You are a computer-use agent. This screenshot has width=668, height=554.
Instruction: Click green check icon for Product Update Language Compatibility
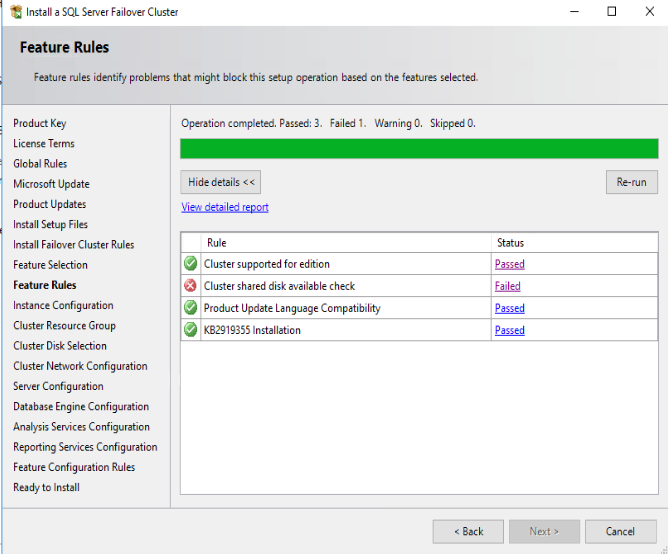coord(190,308)
